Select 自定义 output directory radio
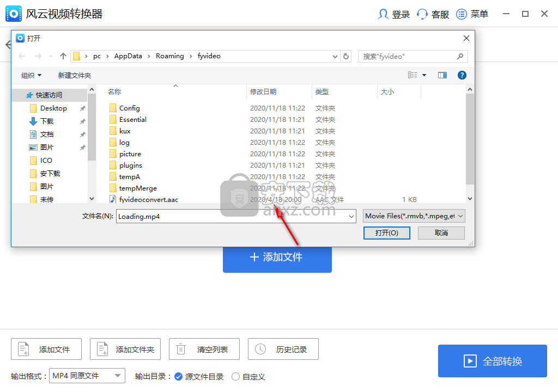Viewport: 558px width, 392px height. [x=235, y=377]
